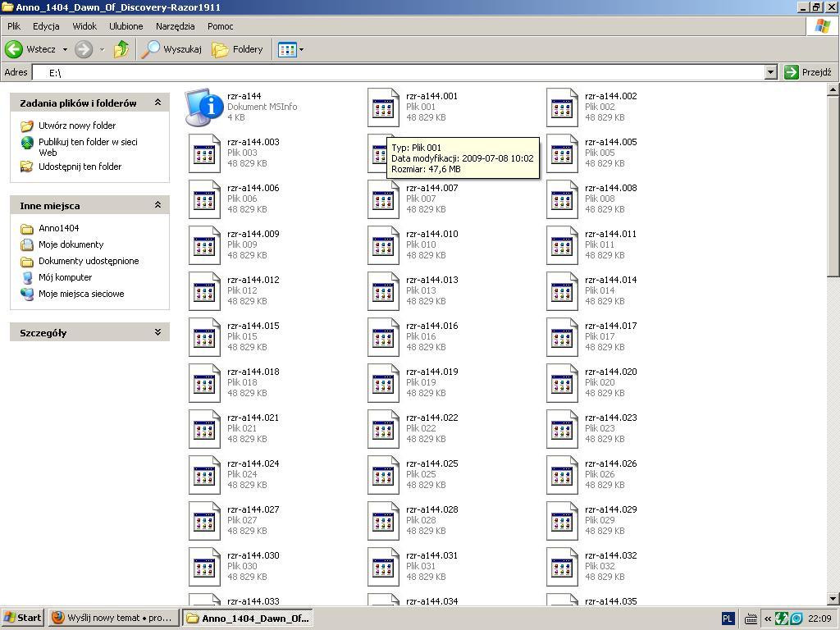The width and height of the screenshot is (840, 630).
Task: Select the rzr-a144 MSInfo document icon
Action: point(204,107)
